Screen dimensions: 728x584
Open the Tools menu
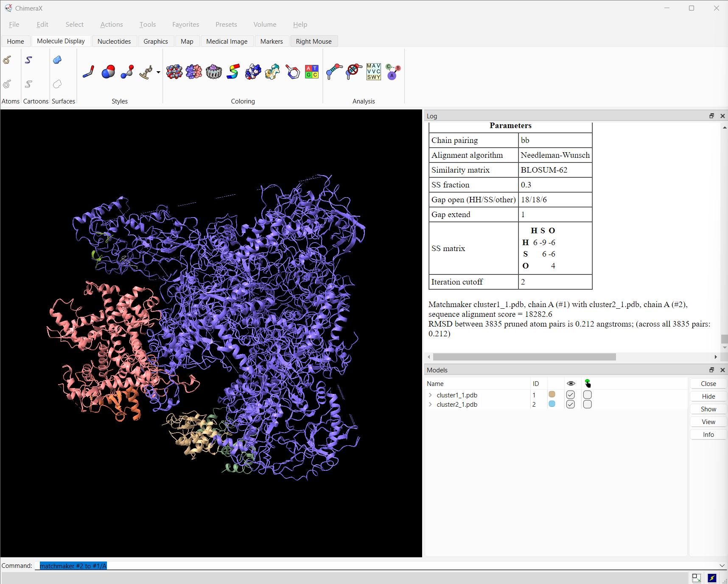(148, 24)
